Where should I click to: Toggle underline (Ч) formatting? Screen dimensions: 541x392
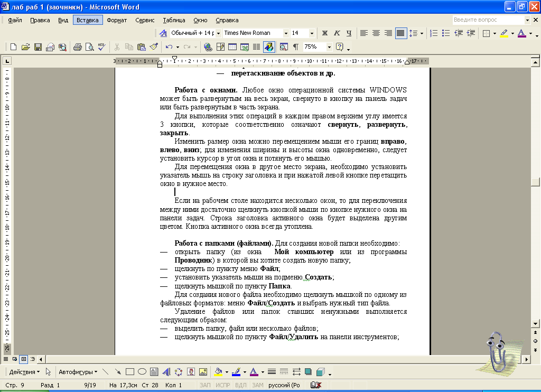pyautogui.click(x=349, y=33)
